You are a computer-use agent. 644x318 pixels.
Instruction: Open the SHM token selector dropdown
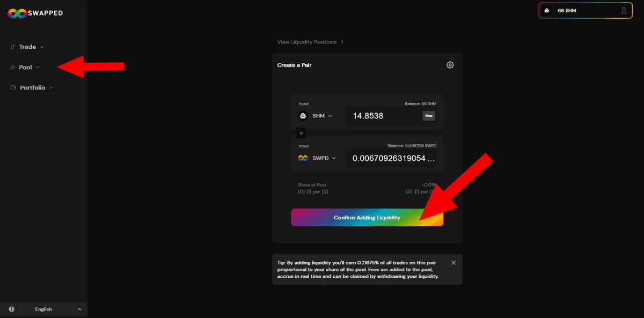coord(331,115)
